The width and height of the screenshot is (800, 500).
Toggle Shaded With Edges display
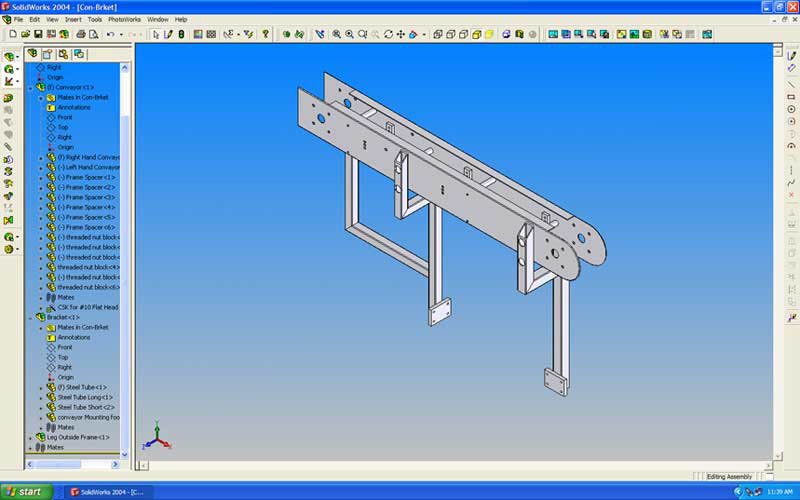pyautogui.click(x=477, y=34)
